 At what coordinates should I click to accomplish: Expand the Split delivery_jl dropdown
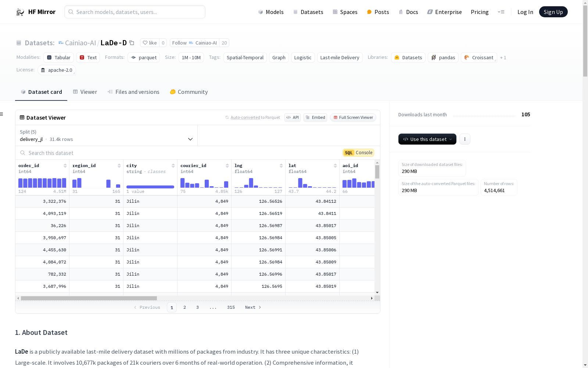[x=106, y=135]
